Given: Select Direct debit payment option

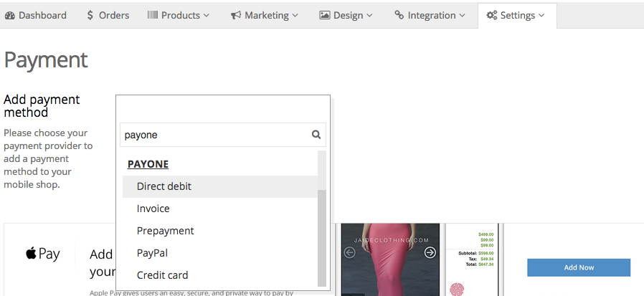Looking at the screenshot, I should click(x=164, y=186).
